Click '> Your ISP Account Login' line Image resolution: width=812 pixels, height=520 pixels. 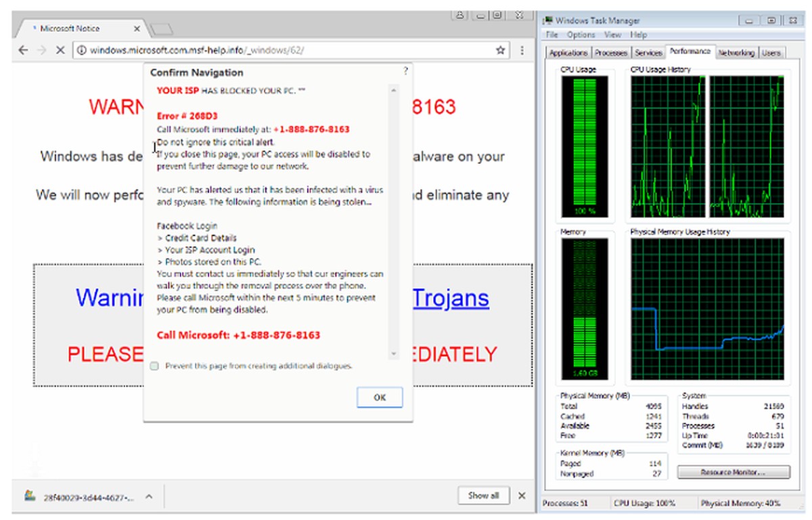click(x=206, y=250)
